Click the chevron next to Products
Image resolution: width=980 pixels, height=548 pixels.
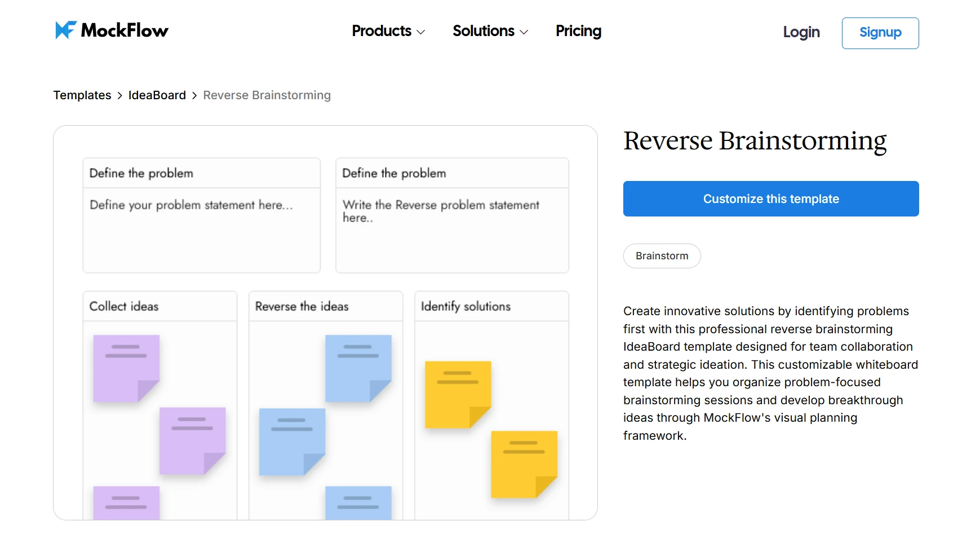tap(422, 32)
